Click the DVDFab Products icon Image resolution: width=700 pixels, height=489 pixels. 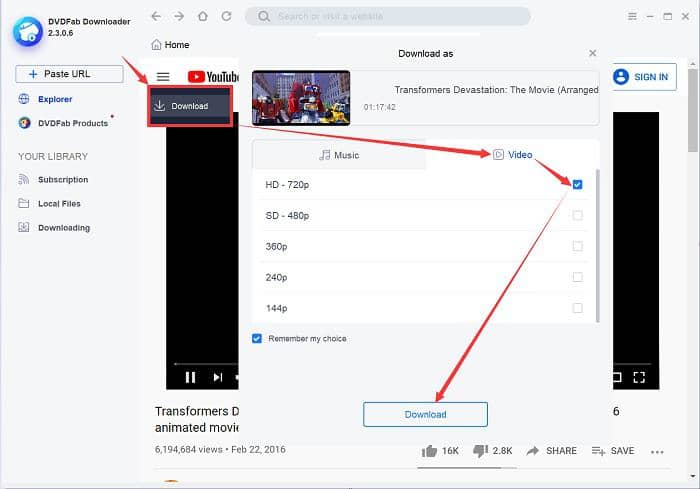(24, 123)
